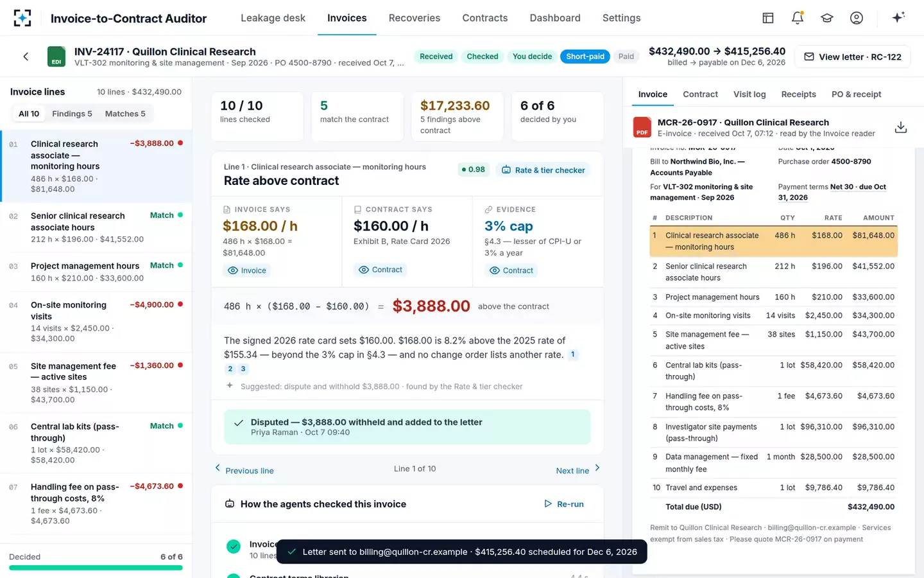Click the book icon next to CONTRACT SAYS
This screenshot has width=924, height=578.
(357, 209)
